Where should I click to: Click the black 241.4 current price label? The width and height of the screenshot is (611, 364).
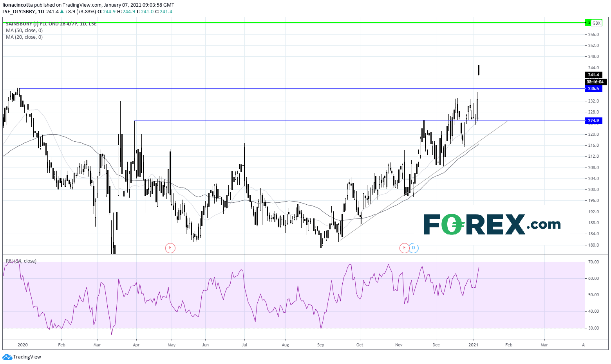tap(594, 75)
